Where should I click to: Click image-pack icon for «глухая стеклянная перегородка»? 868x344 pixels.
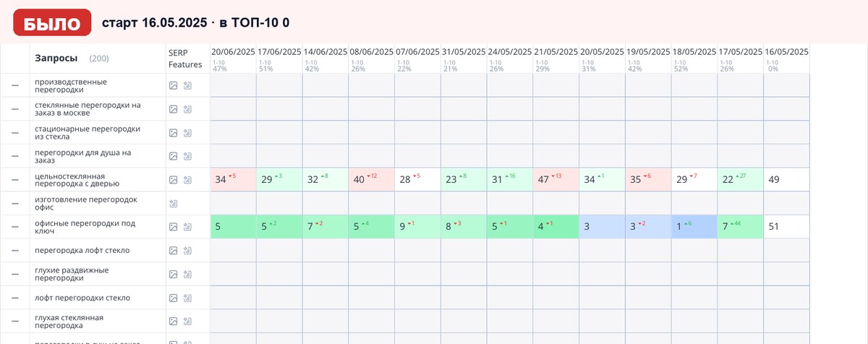[x=187, y=322]
